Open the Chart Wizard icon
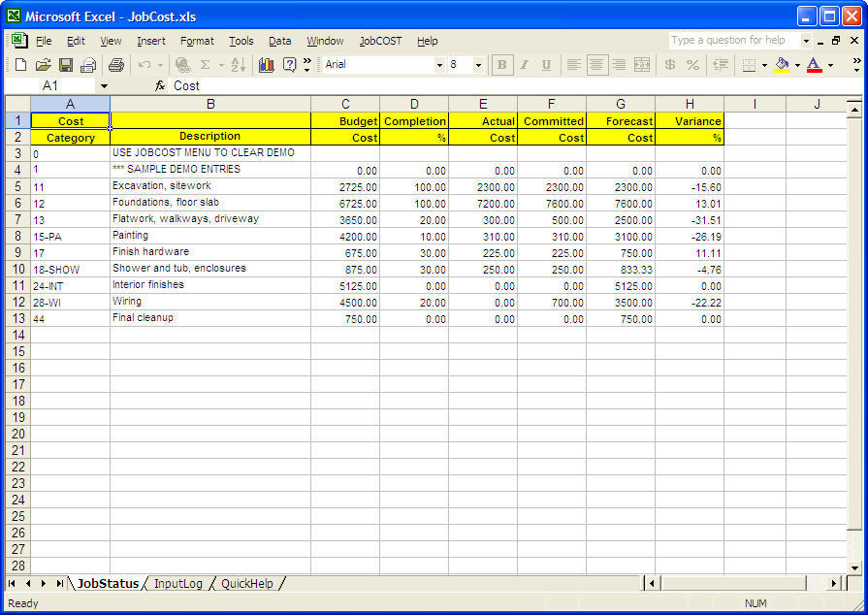 click(x=267, y=65)
